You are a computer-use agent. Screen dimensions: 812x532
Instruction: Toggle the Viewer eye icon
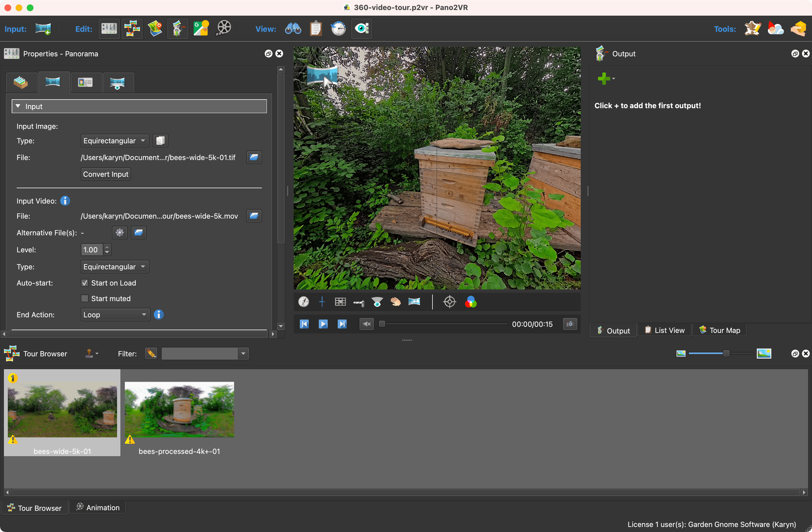pyautogui.click(x=362, y=29)
